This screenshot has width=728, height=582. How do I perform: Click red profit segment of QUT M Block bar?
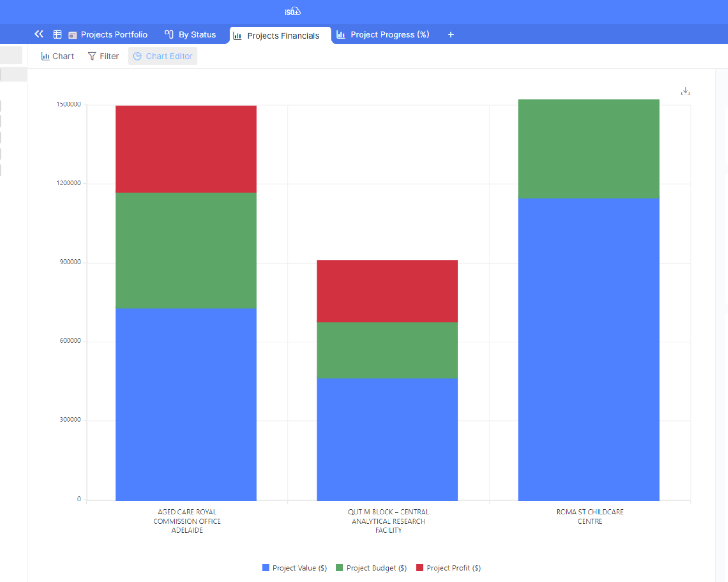pyautogui.click(x=387, y=291)
